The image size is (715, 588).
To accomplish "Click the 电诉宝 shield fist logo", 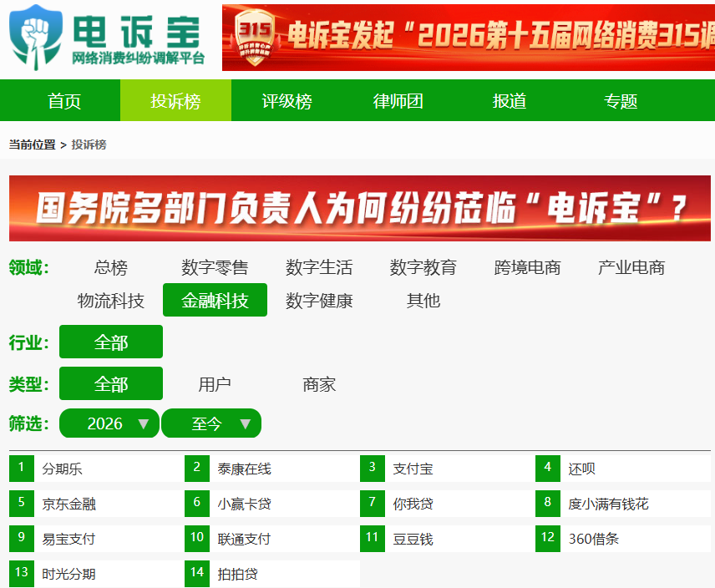I will coord(36,38).
